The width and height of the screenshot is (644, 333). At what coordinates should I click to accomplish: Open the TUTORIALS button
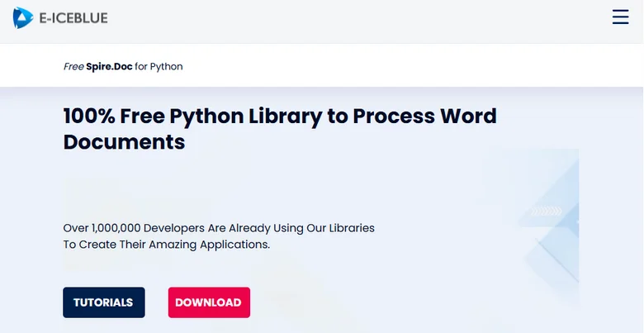104,302
